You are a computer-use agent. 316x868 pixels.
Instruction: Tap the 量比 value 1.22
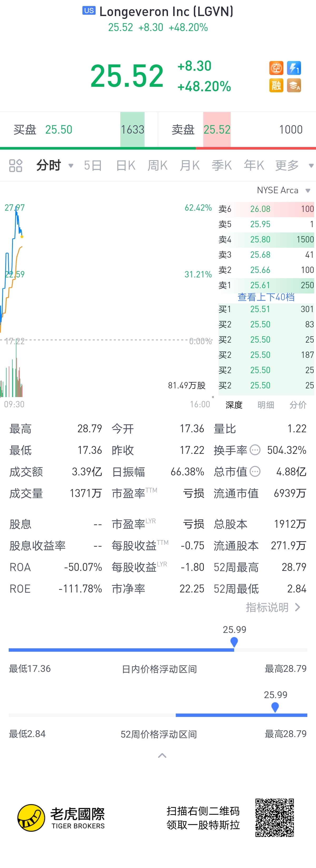pos(297,429)
